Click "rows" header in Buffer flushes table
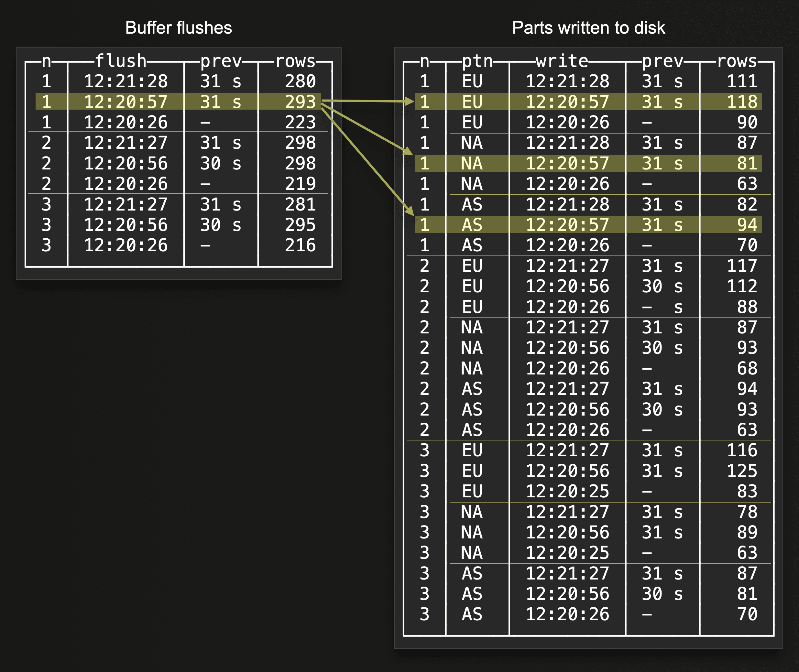 tap(295, 61)
